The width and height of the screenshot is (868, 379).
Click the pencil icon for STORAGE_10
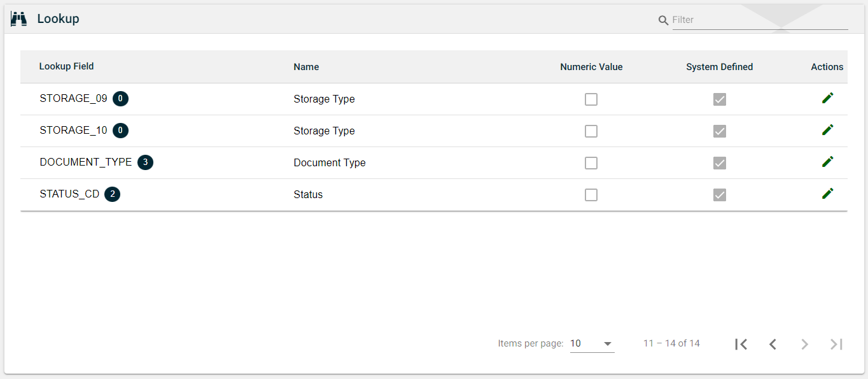coord(827,130)
